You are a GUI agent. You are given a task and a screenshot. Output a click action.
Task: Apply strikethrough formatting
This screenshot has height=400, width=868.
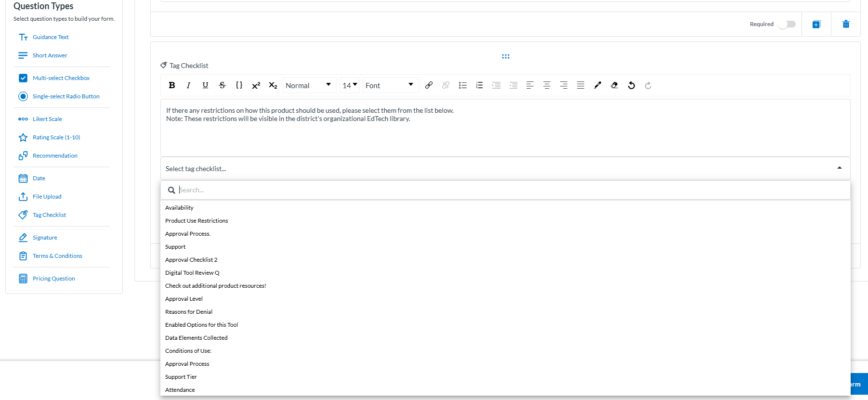click(x=222, y=85)
